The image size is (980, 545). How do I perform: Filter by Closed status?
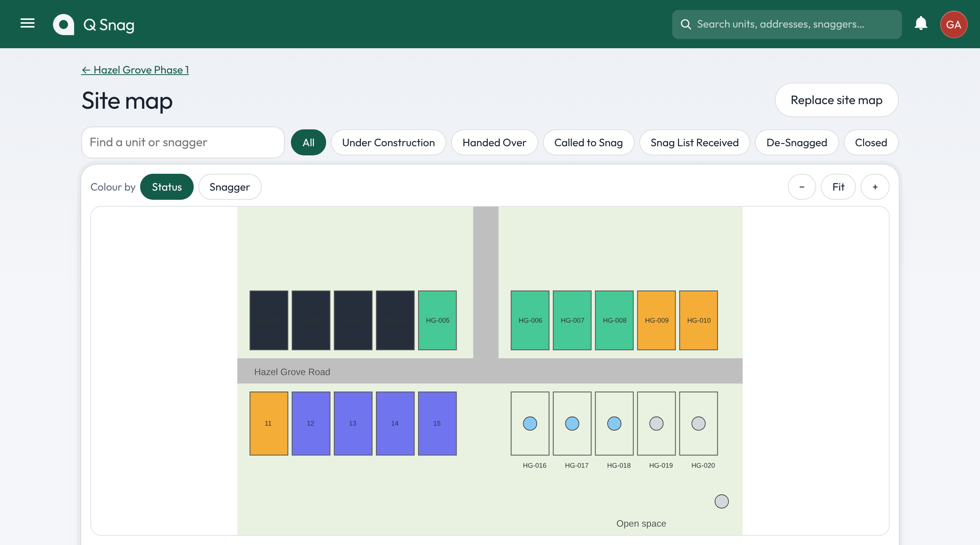click(871, 142)
